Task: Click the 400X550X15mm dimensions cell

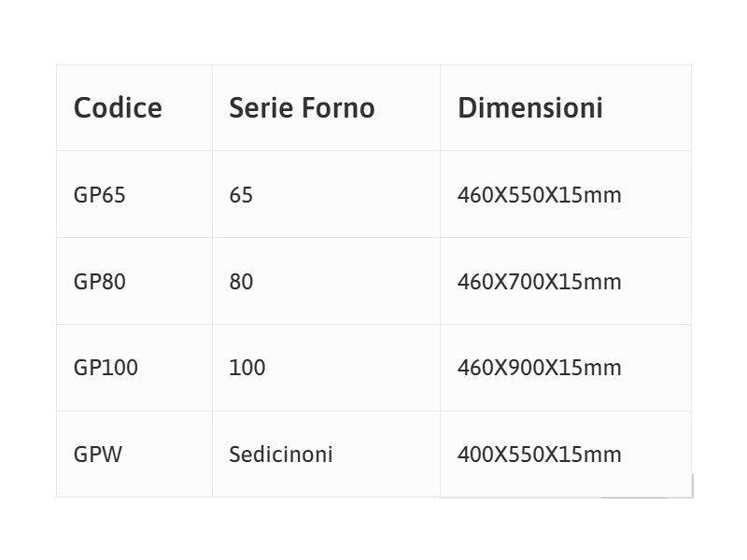Action: [x=539, y=455]
